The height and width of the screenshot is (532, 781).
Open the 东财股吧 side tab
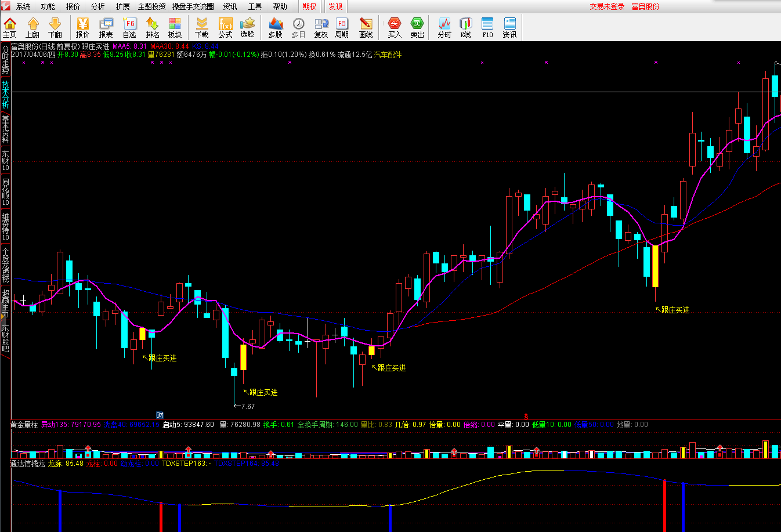click(5, 338)
